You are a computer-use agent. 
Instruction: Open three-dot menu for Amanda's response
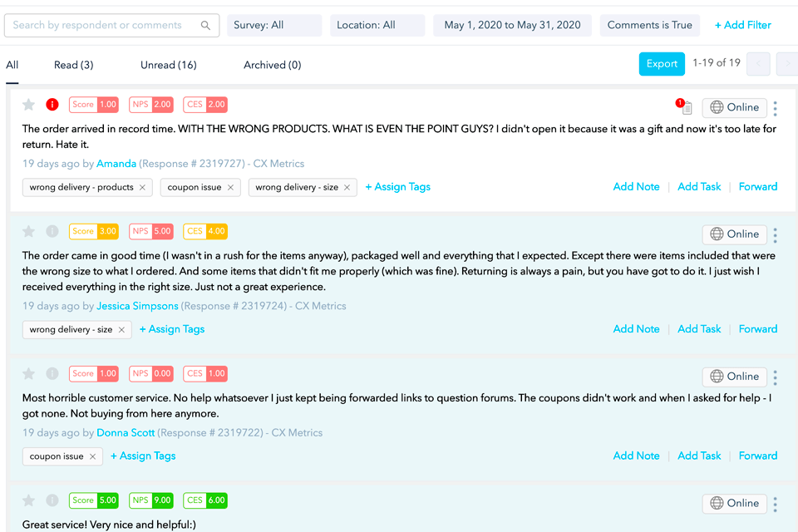[x=775, y=108]
